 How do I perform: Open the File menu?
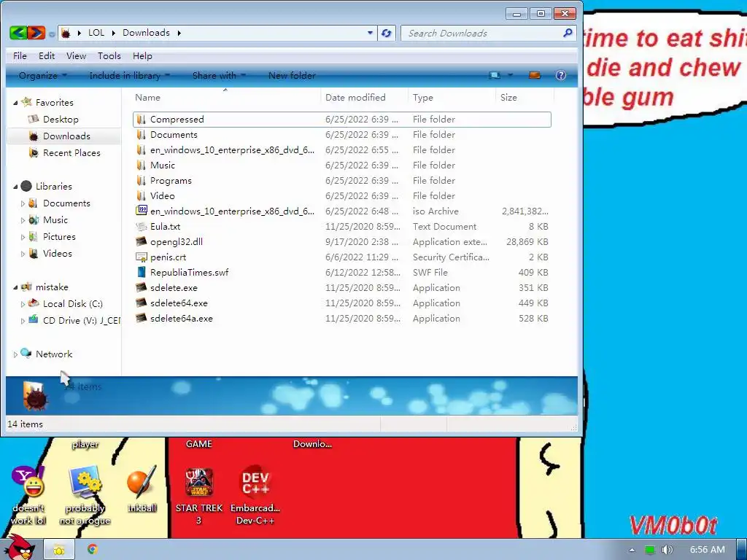click(x=20, y=55)
